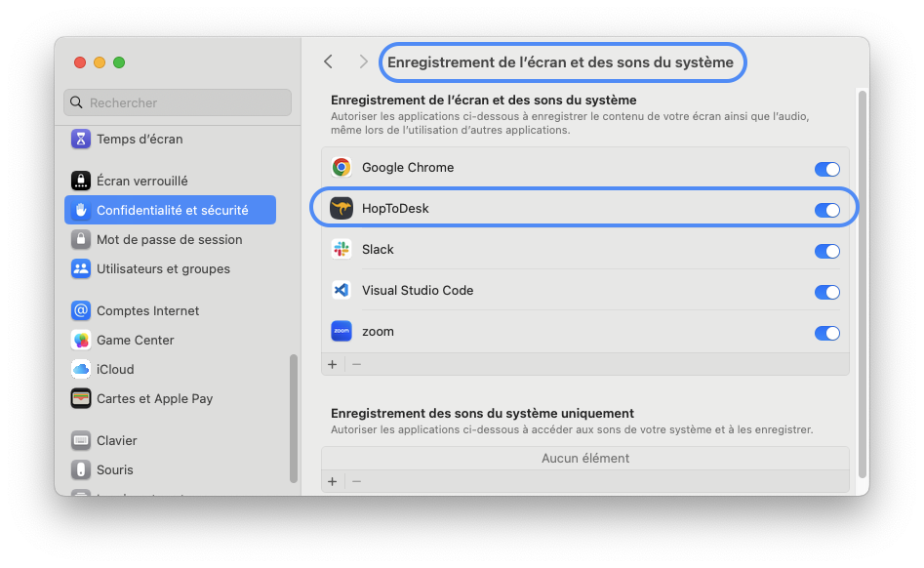The height and width of the screenshot is (568, 924).
Task: Open Game Center from sidebar icon
Action: click(x=81, y=341)
